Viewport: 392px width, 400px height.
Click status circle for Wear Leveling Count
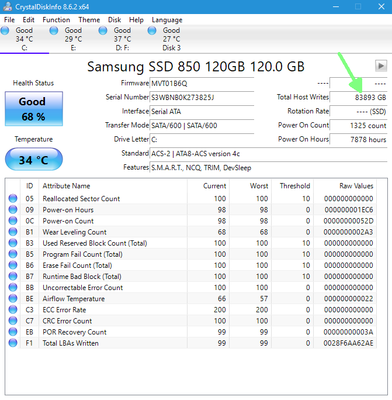coord(13,232)
